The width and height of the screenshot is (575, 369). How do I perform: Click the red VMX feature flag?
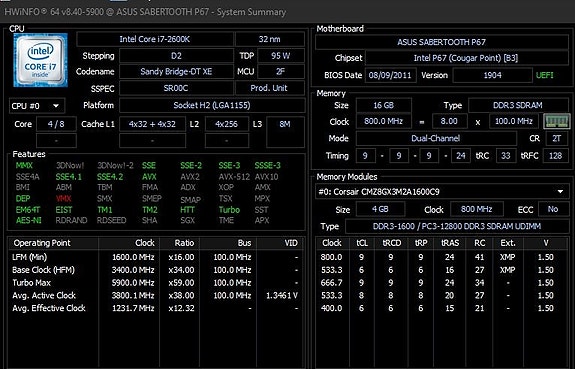[64, 198]
